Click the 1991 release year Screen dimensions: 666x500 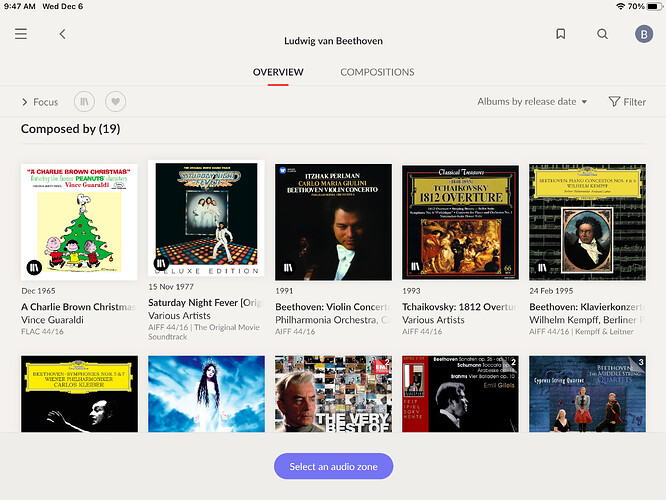point(284,291)
